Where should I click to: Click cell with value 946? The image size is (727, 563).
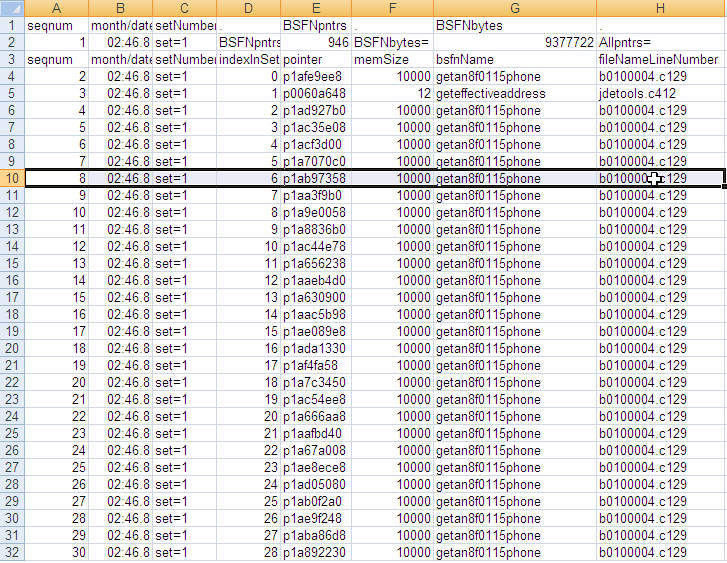click(316, 43)
